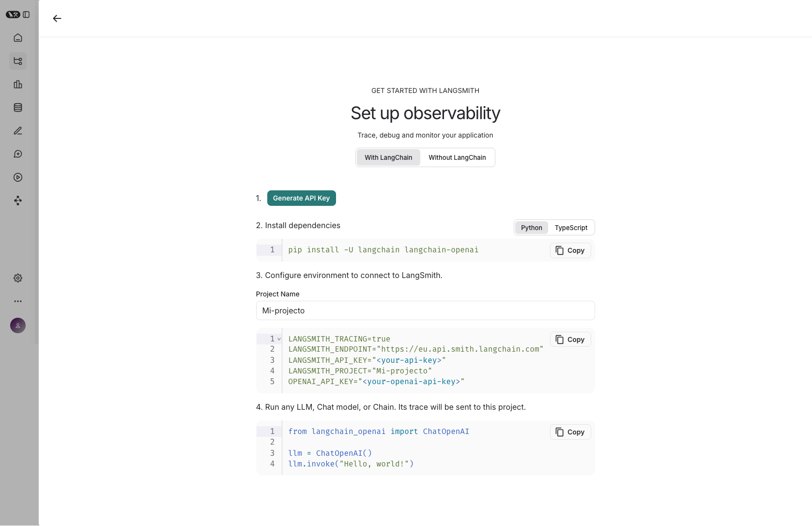Click the LANGSMITH_API_KEY line of code
Image resolution: width=812 pixels, height=526 pixels.
point(367,360)
